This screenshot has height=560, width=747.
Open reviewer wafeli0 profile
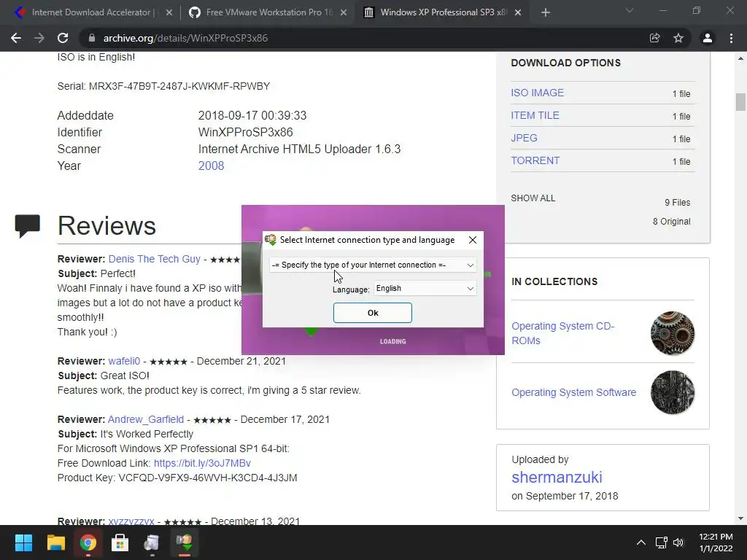pyautogui.click(x=124, y=361)
